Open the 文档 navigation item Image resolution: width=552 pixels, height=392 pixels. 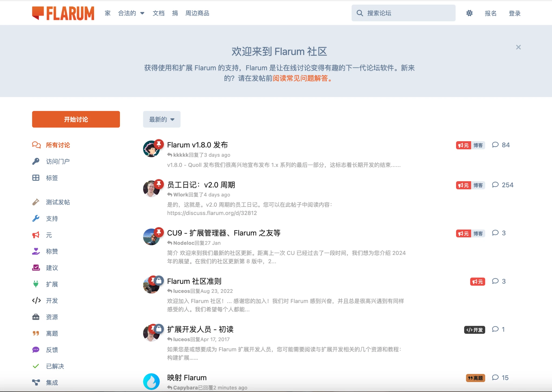pyautogui.click(x=158, y=13)
